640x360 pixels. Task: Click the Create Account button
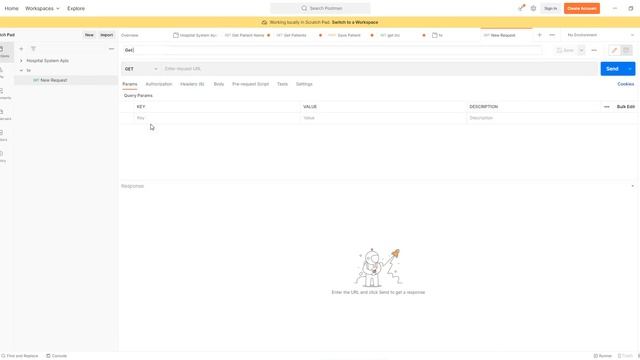pyautogui.click(x=582, y=8)
